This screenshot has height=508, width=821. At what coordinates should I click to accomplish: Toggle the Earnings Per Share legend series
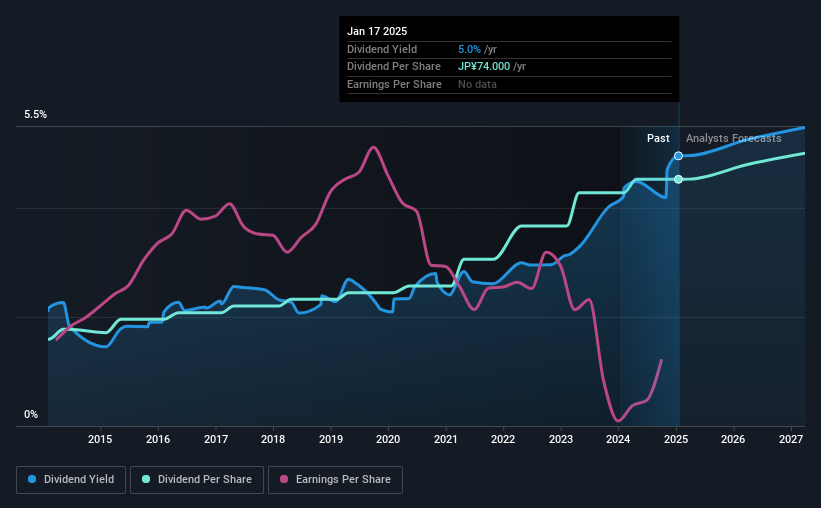335,480
